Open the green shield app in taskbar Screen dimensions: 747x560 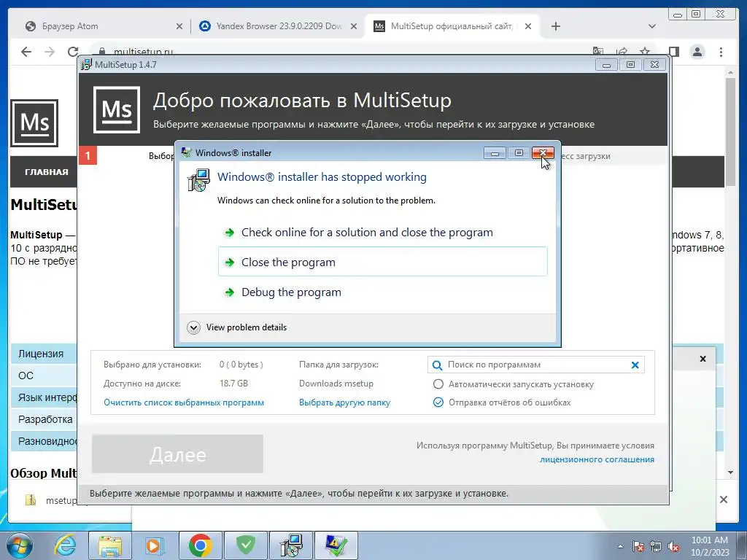coord(246,545)
